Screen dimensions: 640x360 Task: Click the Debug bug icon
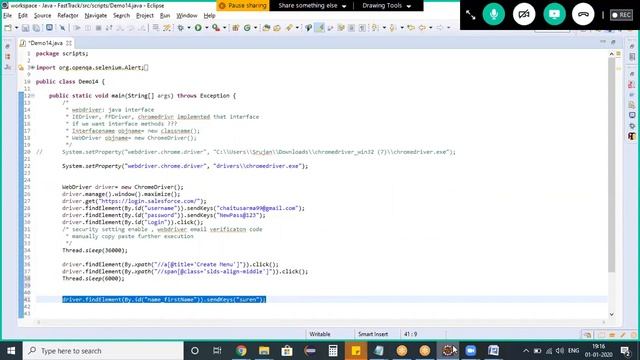tap(180, 28)
